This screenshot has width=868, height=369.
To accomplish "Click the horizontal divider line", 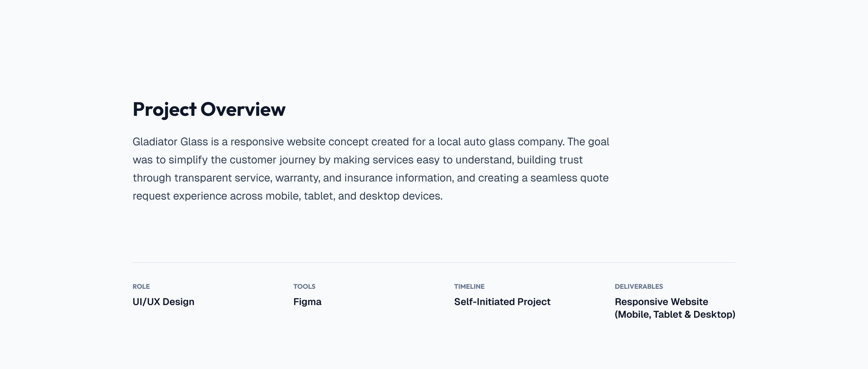I will [x=434, y=262].
